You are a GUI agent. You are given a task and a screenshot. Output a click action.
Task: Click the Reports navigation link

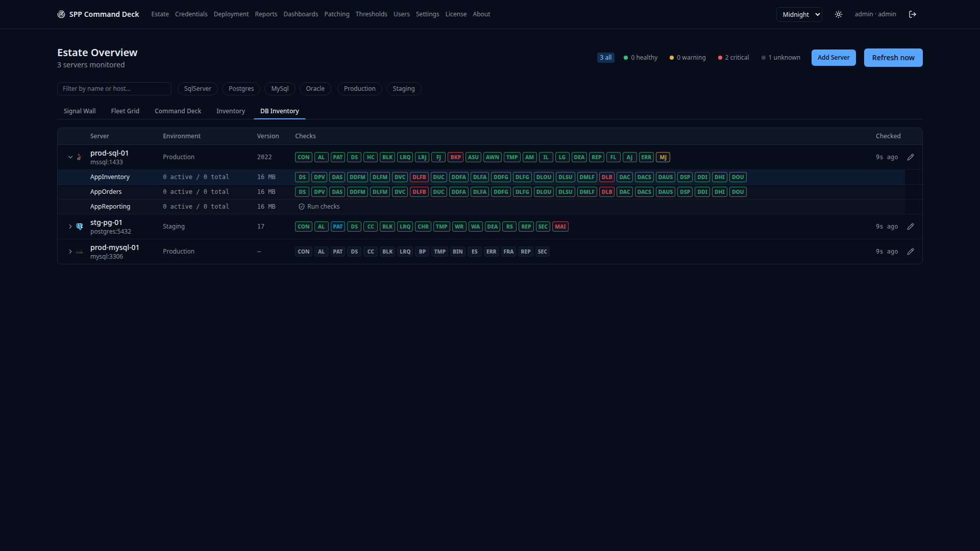point(266,14)
